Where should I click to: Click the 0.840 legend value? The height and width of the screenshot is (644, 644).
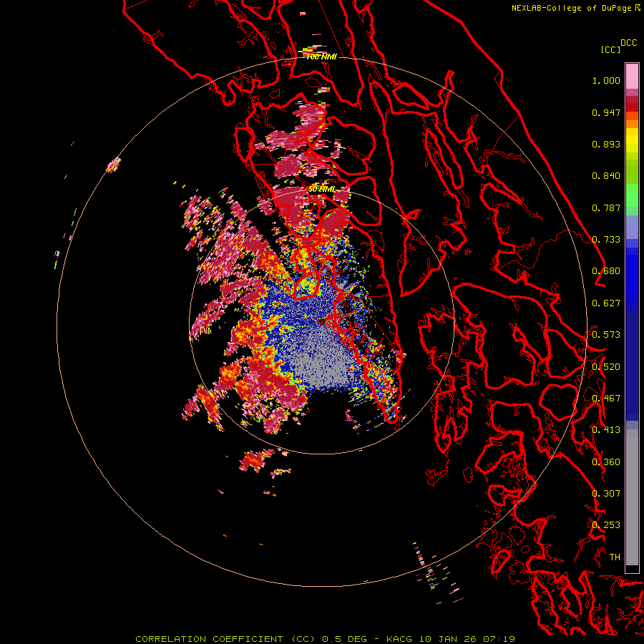click(606, 176)
